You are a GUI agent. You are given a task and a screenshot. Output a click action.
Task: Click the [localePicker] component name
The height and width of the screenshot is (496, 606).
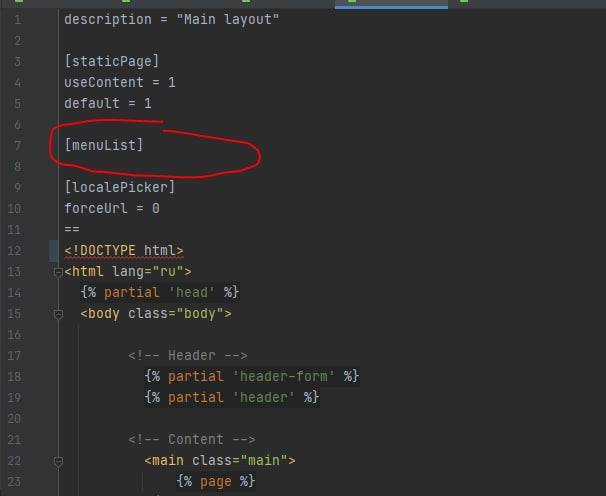120,187
